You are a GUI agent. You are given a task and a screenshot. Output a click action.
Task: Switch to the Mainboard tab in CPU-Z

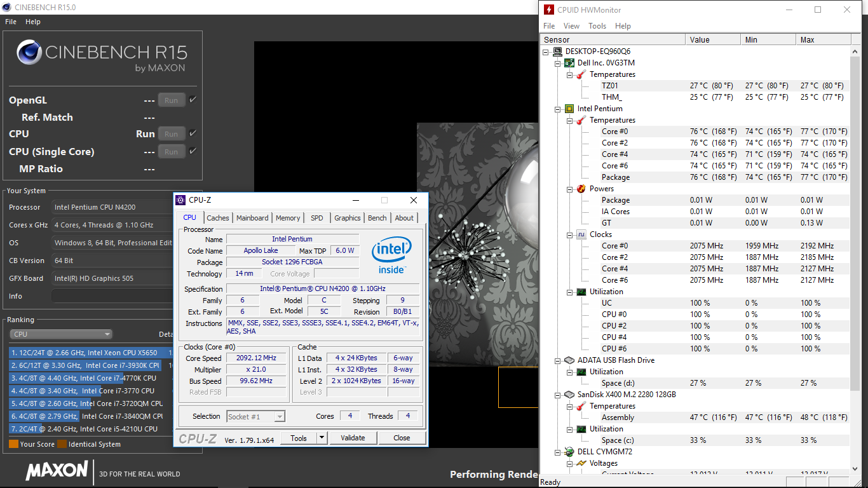coord(252,218)
